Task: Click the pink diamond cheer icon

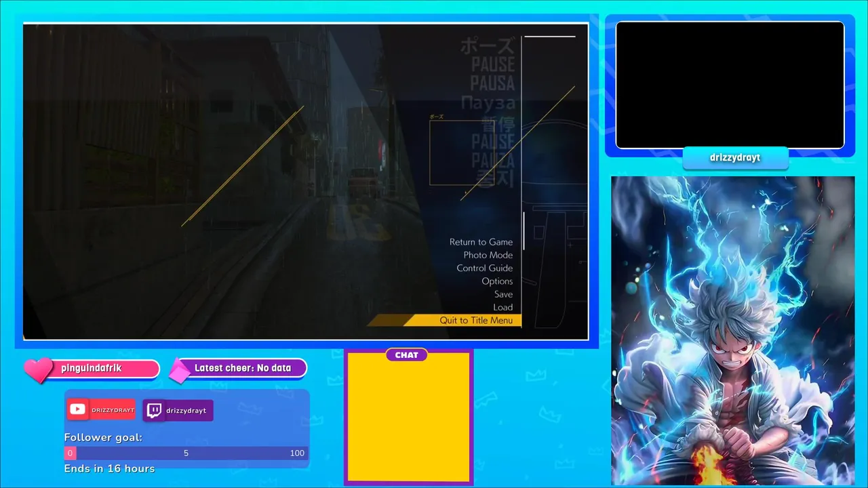Action: [x=180, y=371]
